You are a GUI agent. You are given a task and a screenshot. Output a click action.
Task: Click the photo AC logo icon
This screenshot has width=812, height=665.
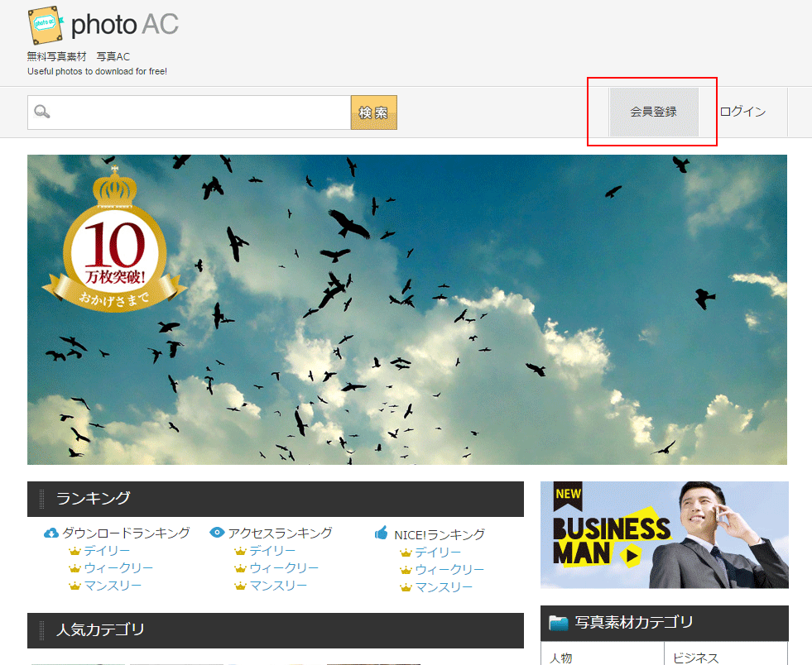pyautogui.click(x=46, y=25)
